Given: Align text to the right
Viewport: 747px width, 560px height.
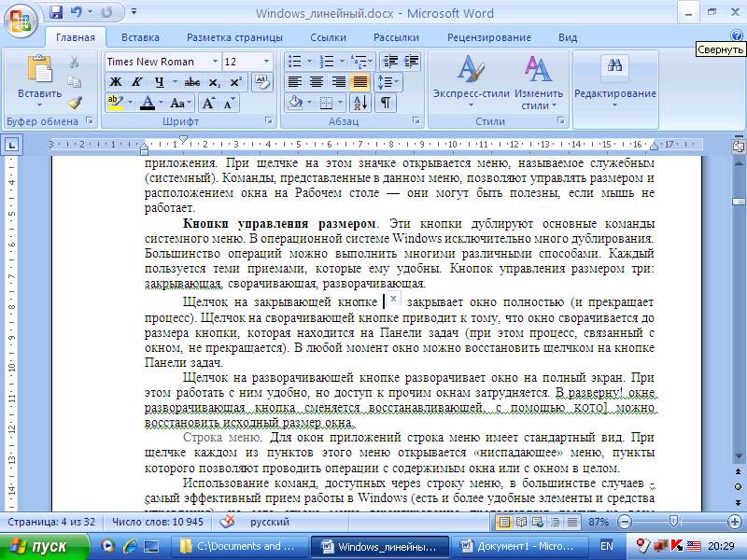Looking at the screenshot, I should pos(338,82).
